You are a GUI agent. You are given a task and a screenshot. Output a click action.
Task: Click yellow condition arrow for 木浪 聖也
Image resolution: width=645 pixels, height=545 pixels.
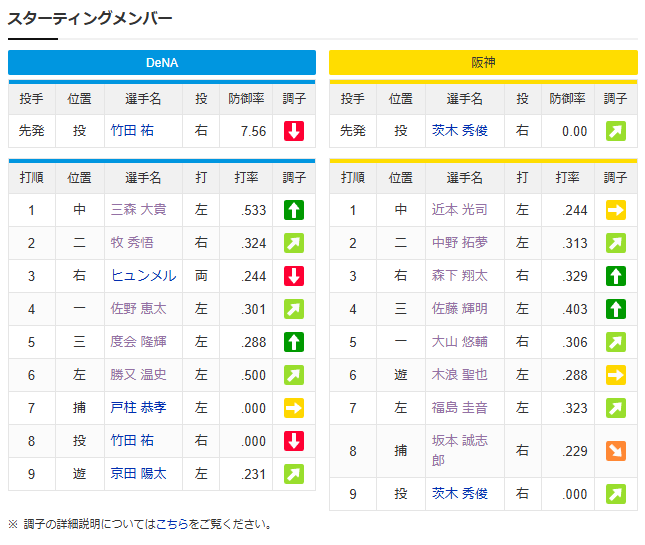click(615, 375)
